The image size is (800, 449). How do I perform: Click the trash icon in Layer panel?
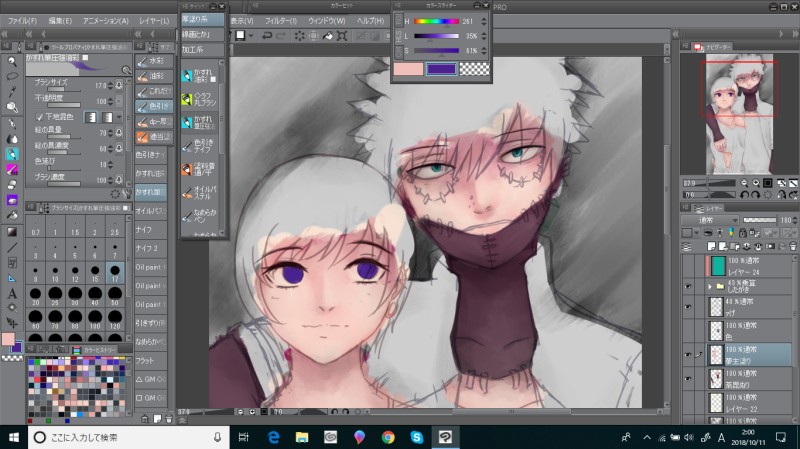point(793,247)
